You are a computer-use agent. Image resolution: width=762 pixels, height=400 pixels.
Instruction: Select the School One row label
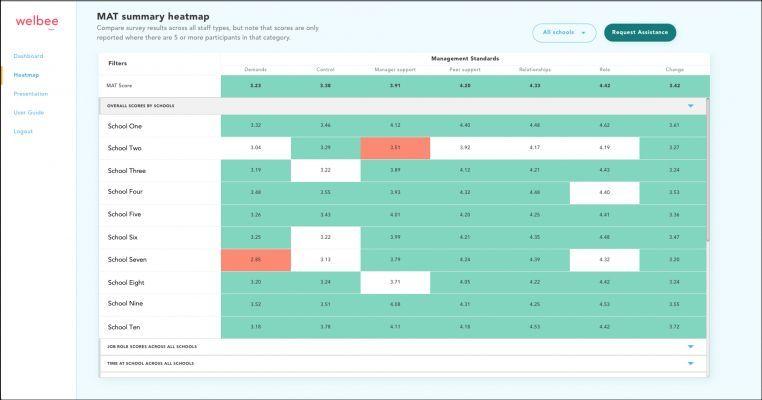pyautogui.click(x=125, y=126)
